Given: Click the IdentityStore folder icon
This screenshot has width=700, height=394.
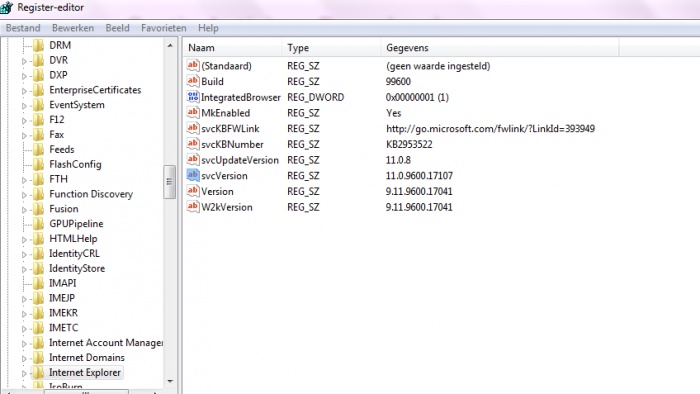Looking at the screenshot, I should point(39,268).
